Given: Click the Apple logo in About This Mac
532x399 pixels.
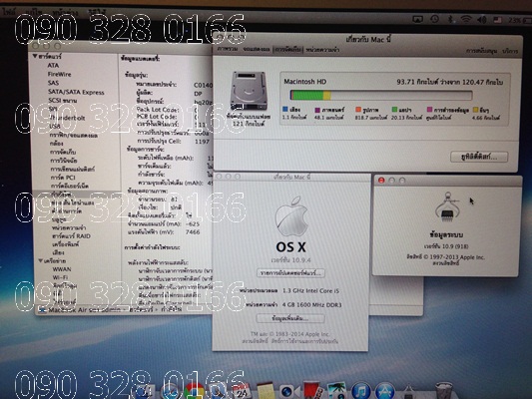Looking at the screenshot, I should [291, 215].
